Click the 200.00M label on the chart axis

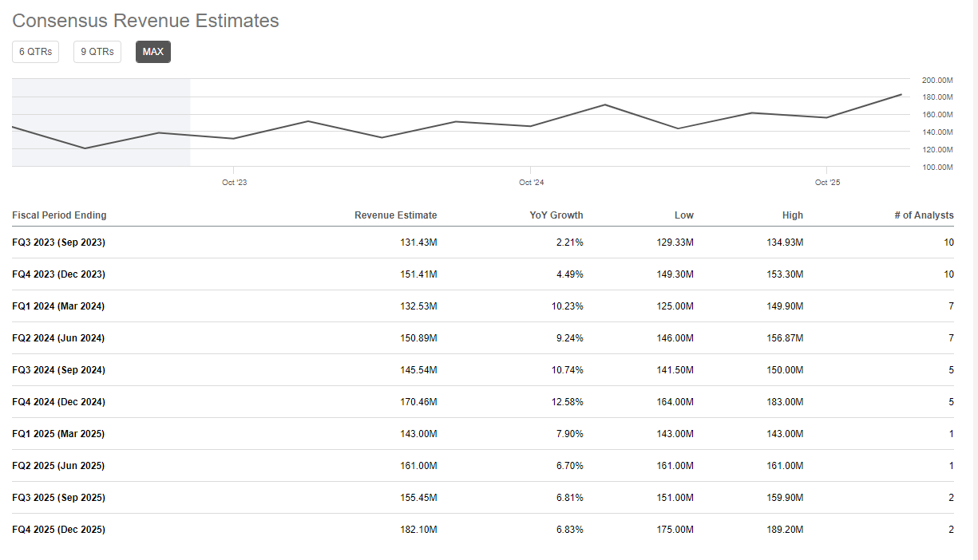pyautogui.click(x=936, y=80)
